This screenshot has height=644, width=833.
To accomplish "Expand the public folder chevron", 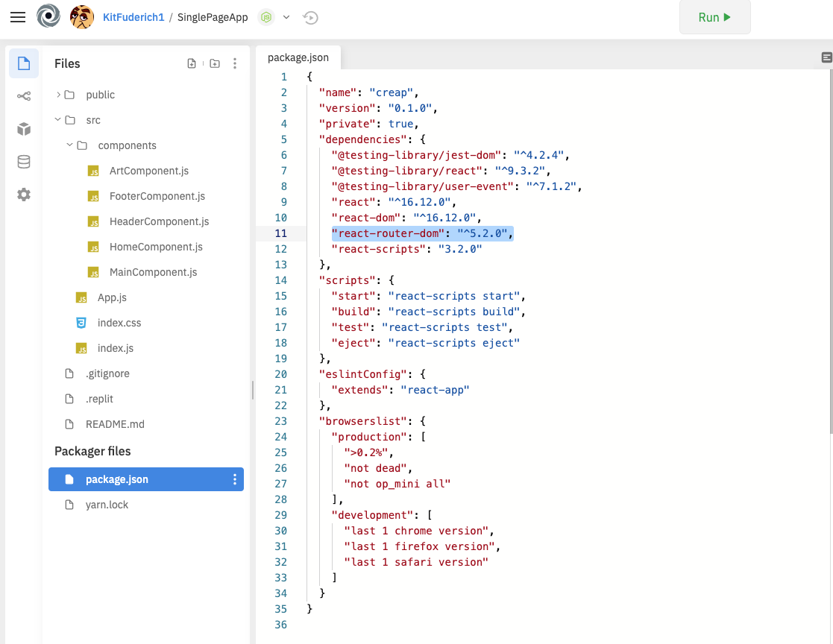I will click(x=58, y=95).
